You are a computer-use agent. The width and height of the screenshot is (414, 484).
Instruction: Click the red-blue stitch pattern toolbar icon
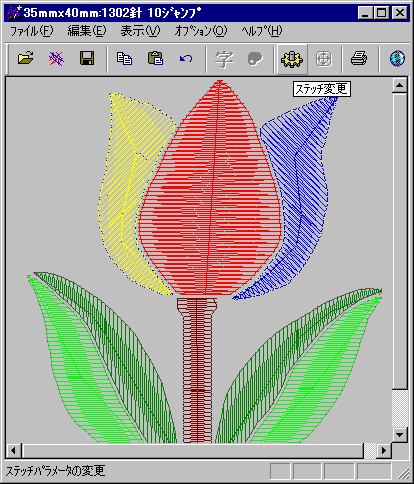pyautogui.click(x=56, y=58)
